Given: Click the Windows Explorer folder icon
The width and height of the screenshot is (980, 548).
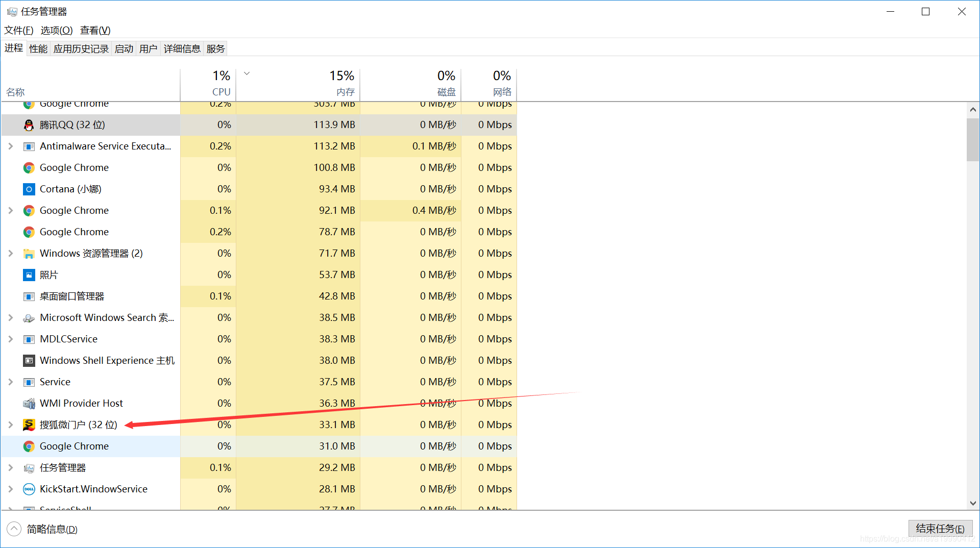Looking at the screenshot, I should pos(29,254).
